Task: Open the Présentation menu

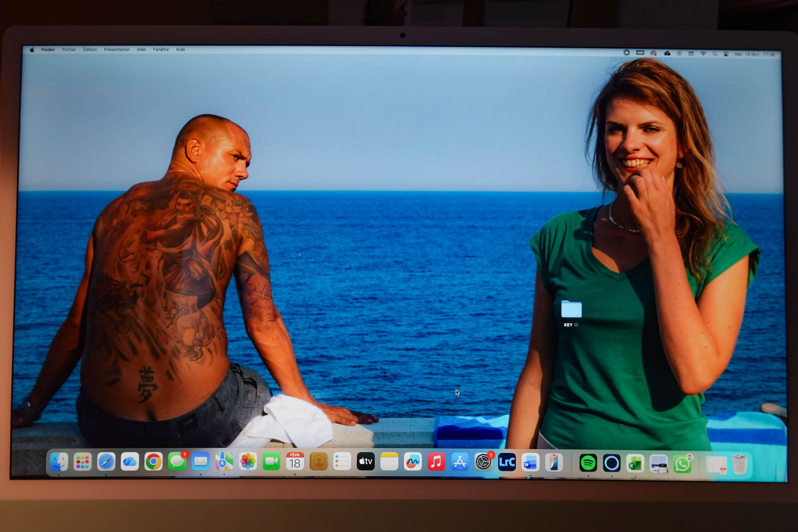Action: click(x=117, y=49)
